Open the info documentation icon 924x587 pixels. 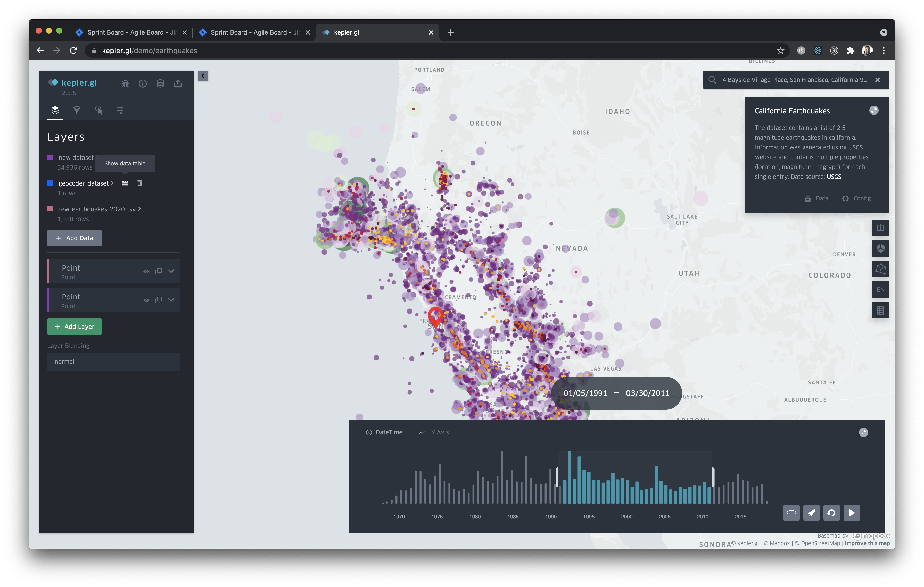coord(143,83)
